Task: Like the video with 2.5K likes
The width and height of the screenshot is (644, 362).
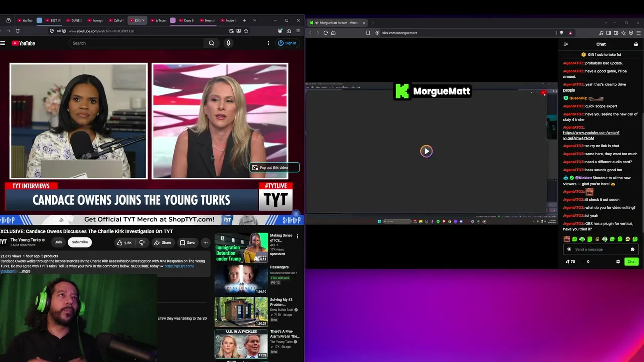Action: pos(124,243)
